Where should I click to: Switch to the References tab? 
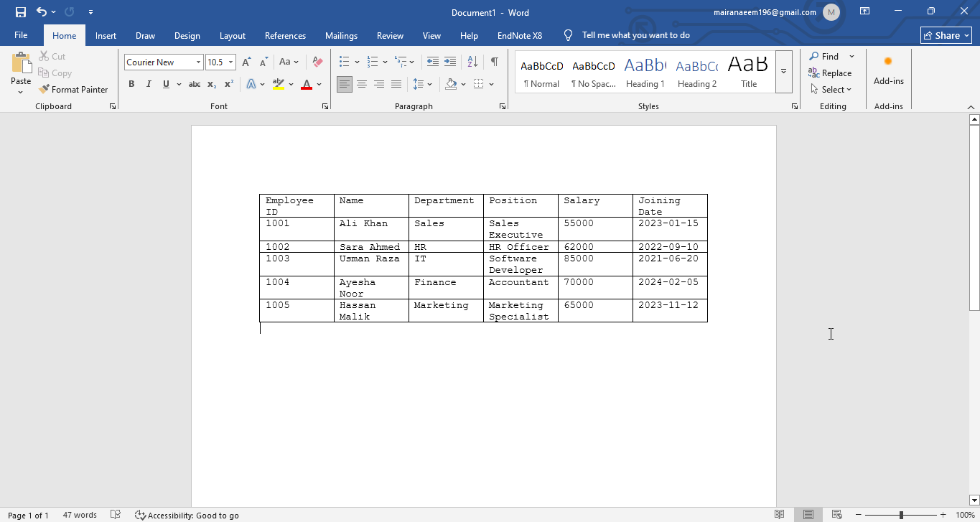coord(285,36)
